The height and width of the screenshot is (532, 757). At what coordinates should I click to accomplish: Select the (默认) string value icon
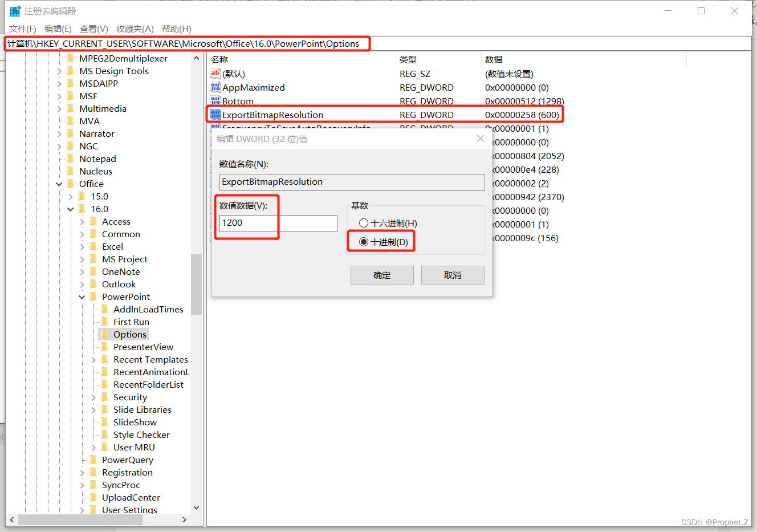215,73
